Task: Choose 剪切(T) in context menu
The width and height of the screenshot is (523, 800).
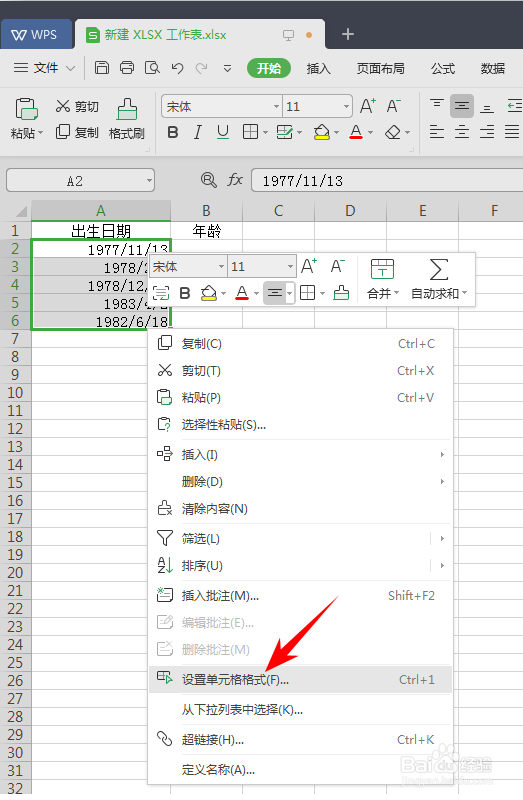Action: click(300, 370)
